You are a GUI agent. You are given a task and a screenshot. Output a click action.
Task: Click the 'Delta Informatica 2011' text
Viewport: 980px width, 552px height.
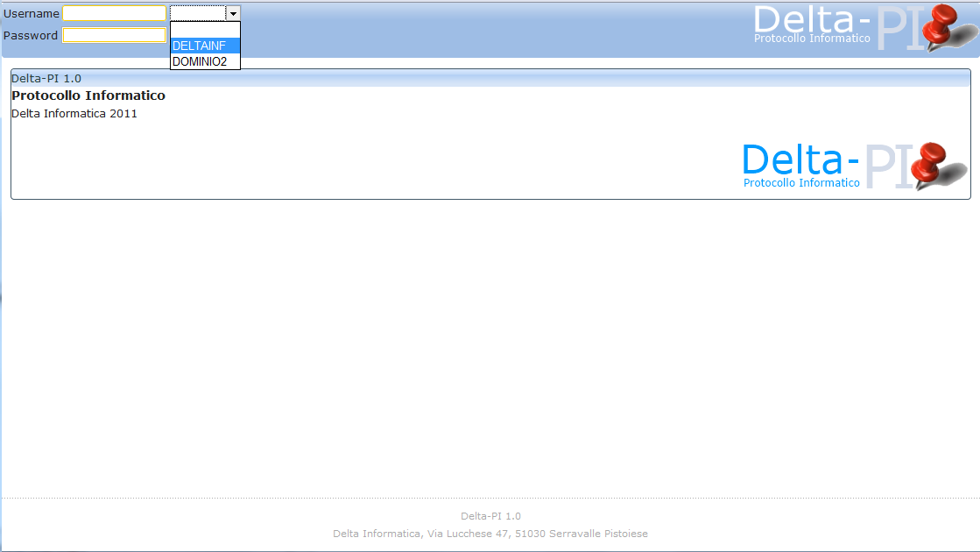coord(74,114)
